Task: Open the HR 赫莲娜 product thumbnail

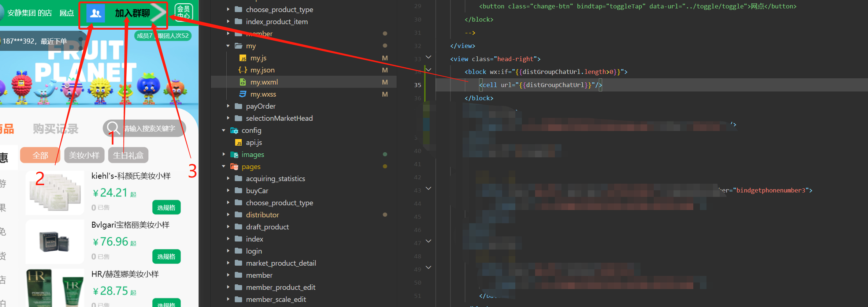Action: click(x=55, y=288)
